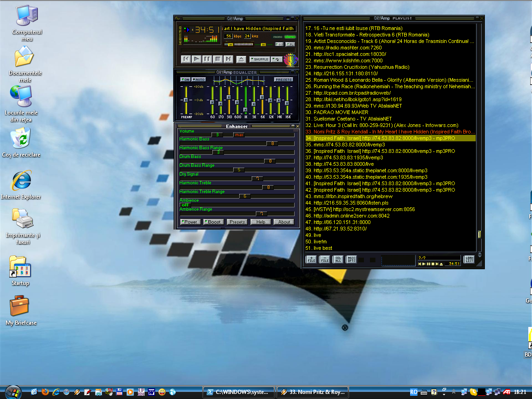Skip to the next track

pyautogui.click(x=228, y=59)
